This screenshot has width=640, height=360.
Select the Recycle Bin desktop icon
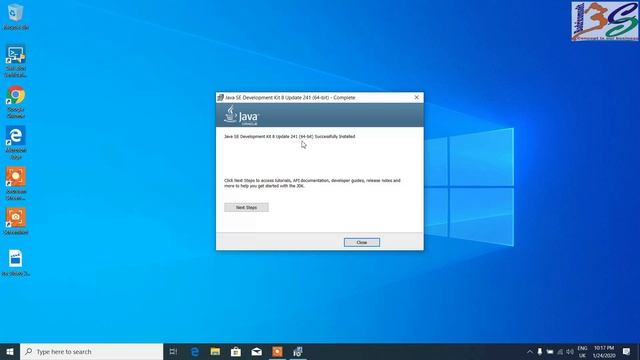(x=16, y=17)
